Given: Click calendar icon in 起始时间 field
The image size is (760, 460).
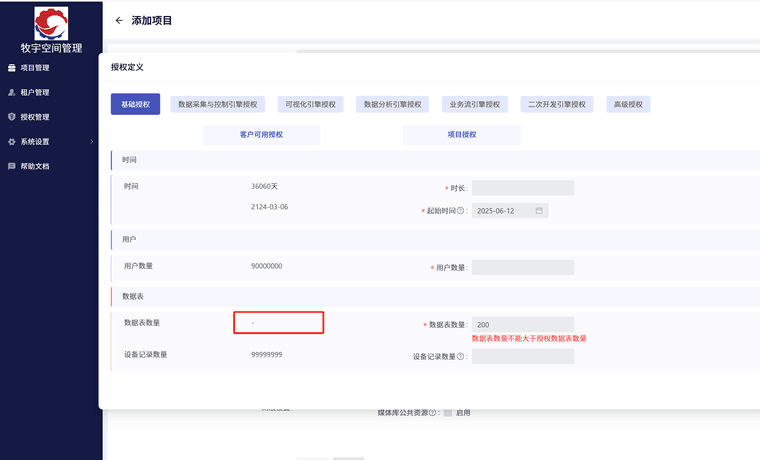Looking at the screenshot, I should [x=539, y=210].
